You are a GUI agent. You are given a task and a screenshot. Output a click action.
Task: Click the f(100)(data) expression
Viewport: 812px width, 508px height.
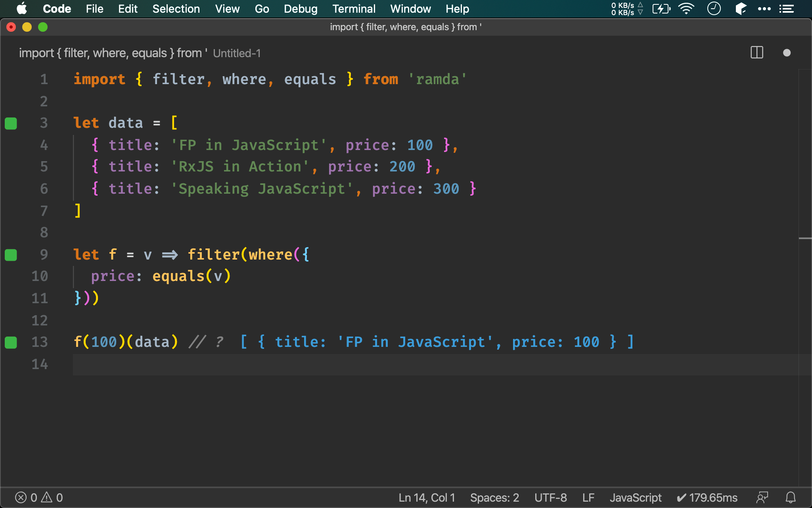[x=126, y=342]
